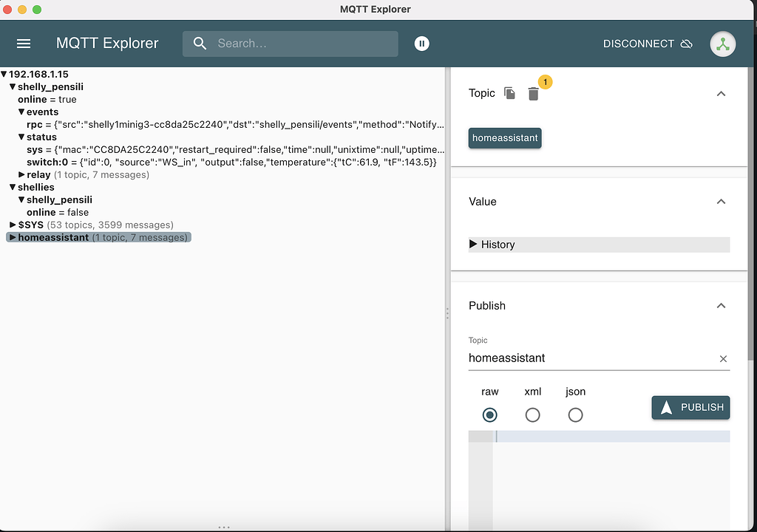This screenshot has height=532, width=757.
Task: Click the DISCONNECT button
Action: pos(639,44)
